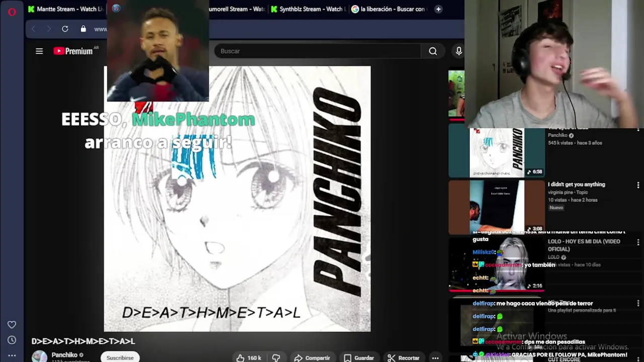
Task: Open the Opera sidebar three-dot options
Action: tap(12, 355)
